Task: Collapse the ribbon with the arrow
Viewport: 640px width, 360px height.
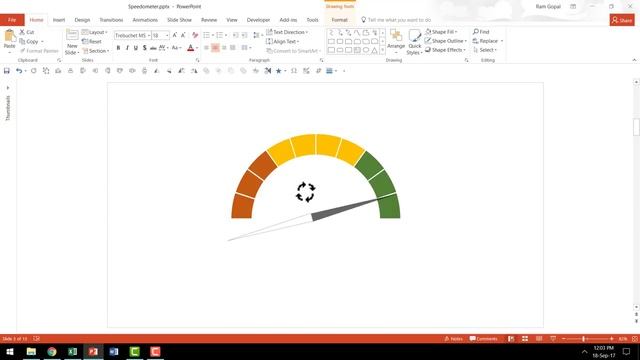Action: point(634,60)
